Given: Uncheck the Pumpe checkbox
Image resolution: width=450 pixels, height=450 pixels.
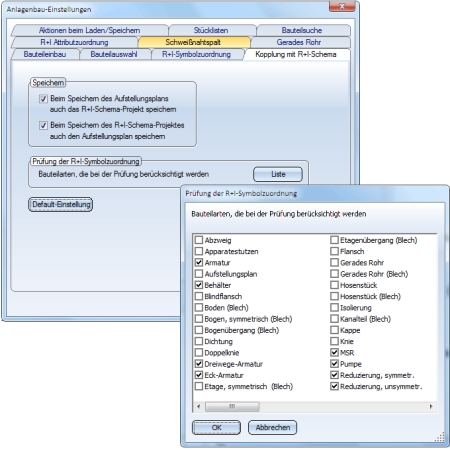Looking at the screenshot, I should point(334,364).
